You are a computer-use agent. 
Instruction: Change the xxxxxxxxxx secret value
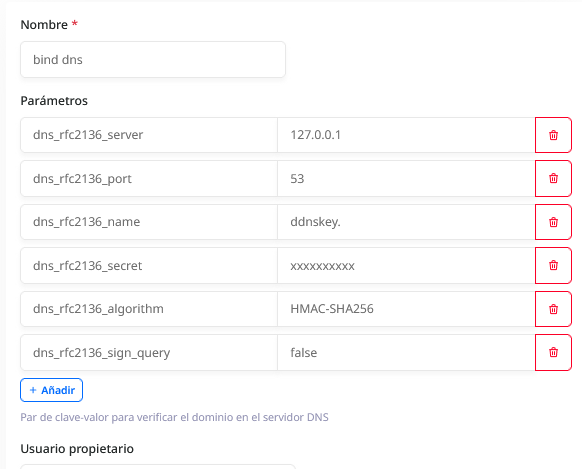coord(406,265)
